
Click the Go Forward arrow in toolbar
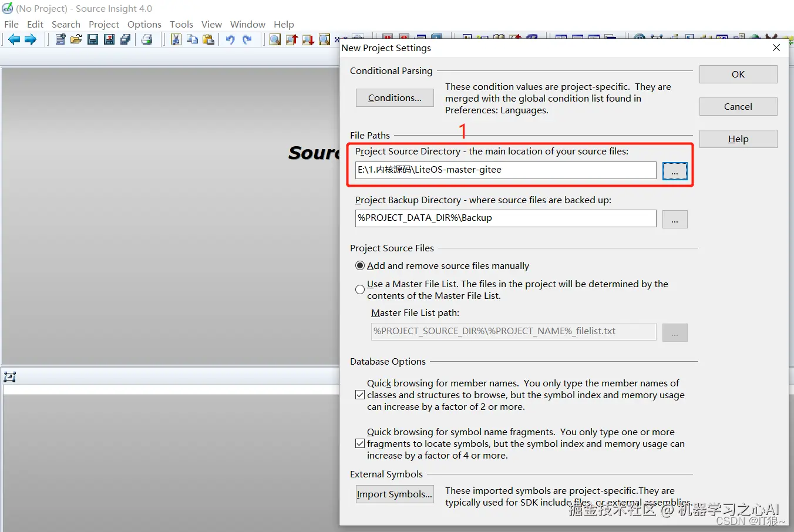[31, 39]
